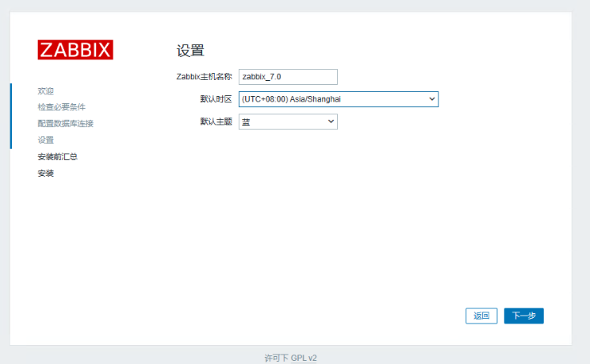Image resolution: width=590 pixels, height=364 pixels.
Task: Open the default time zone dropdown
Action: click(x=339, y=99)
